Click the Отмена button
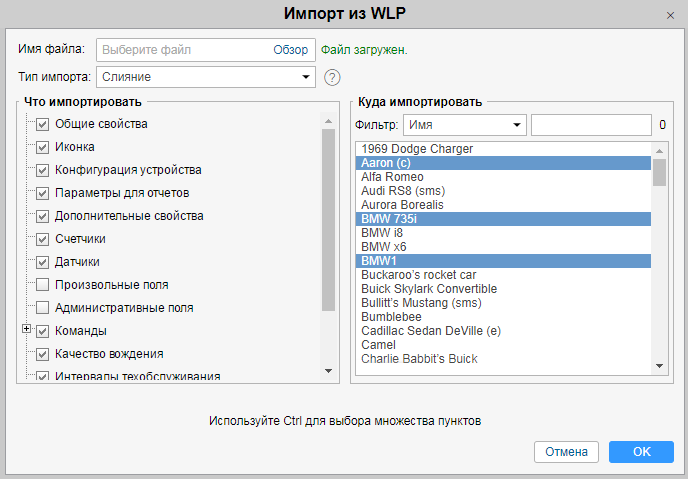The image size is (688, 479). [x=566, y=452]
